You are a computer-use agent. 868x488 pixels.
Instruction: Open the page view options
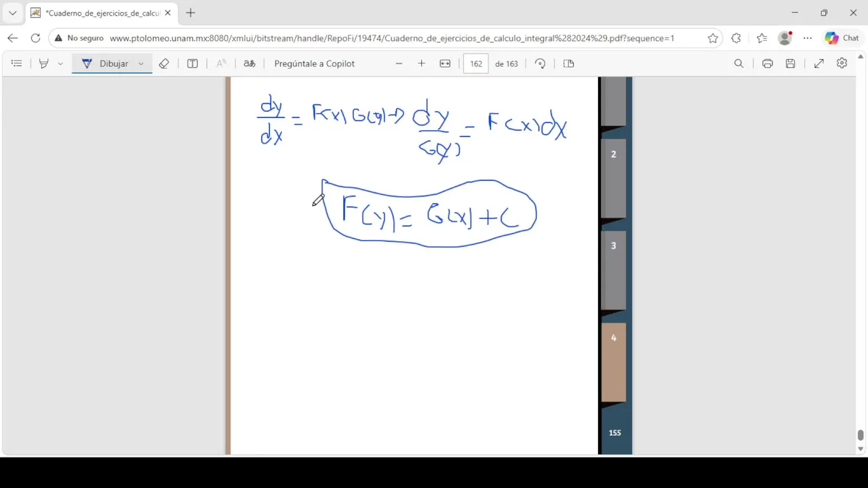click(569, 64)
